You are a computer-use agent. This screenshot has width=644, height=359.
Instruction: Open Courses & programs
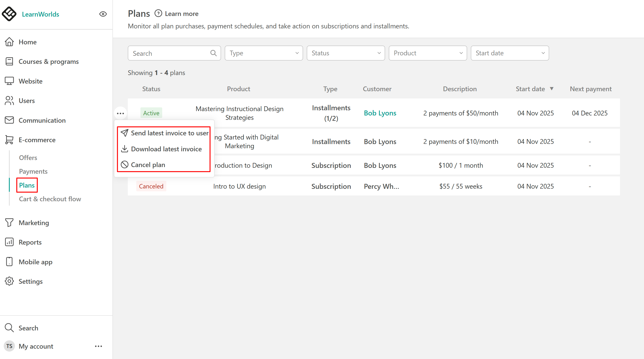48,62
